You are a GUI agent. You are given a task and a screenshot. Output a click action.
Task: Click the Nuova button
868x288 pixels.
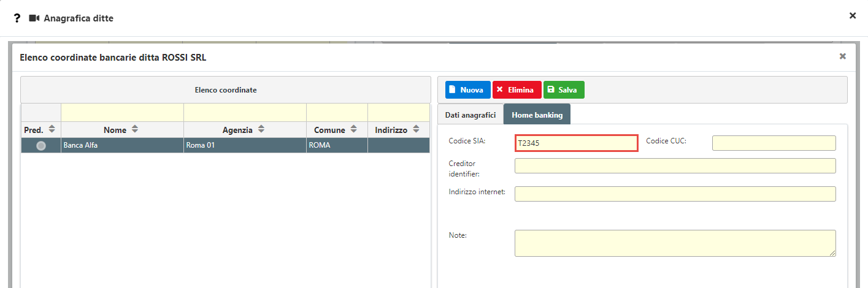tap(468, 89)
